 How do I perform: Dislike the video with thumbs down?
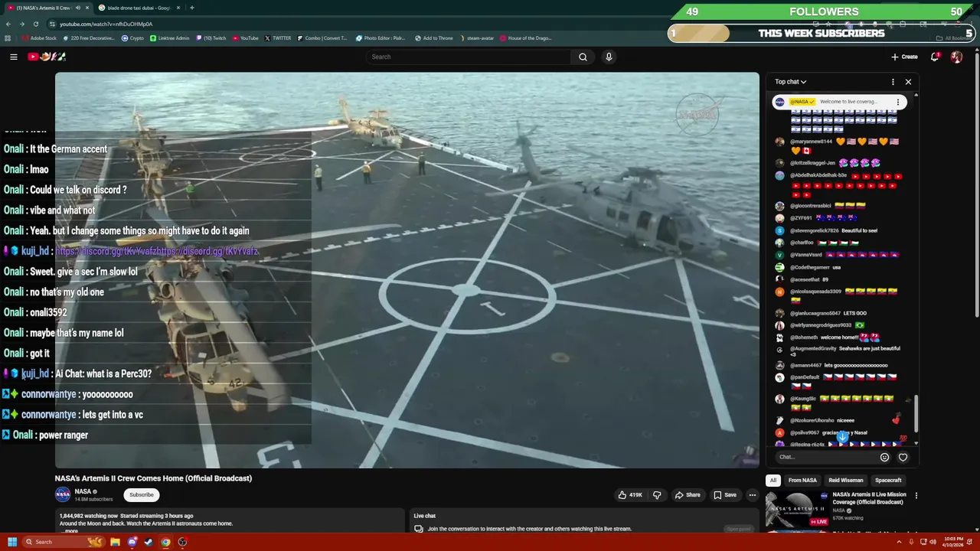[657, 495]
